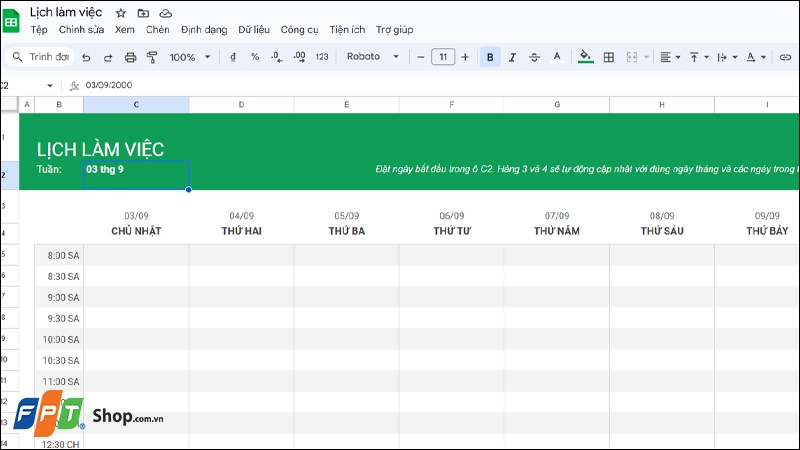This screenshot has width=800, height=450.
Task: Undo the last action
Action: (x=86, y=57)
